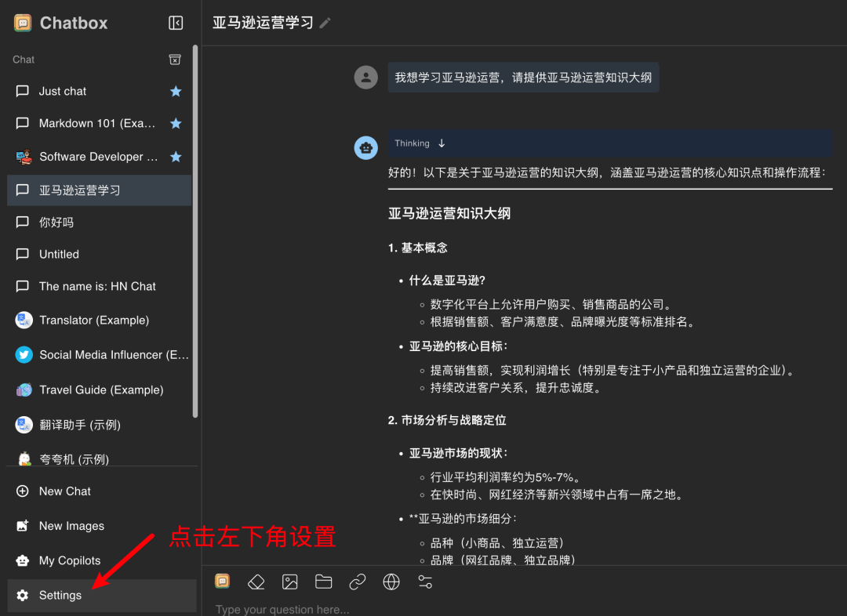
Task: Attach a file with the folder icon
Action: pyautogui.click(x=324, y=582)
